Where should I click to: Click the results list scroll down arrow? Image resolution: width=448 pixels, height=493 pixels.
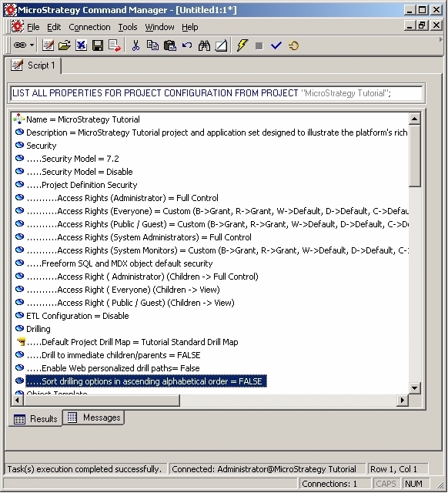(x=414, y=387)
